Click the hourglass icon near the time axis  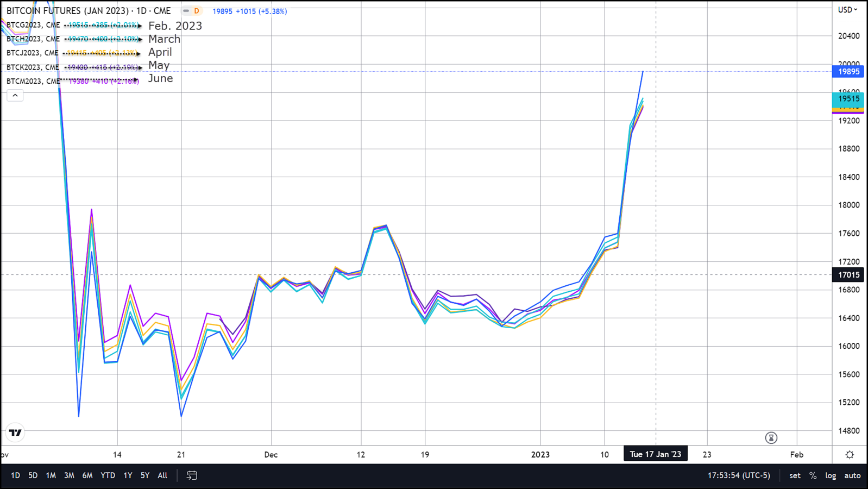click(x=771, y=438)
